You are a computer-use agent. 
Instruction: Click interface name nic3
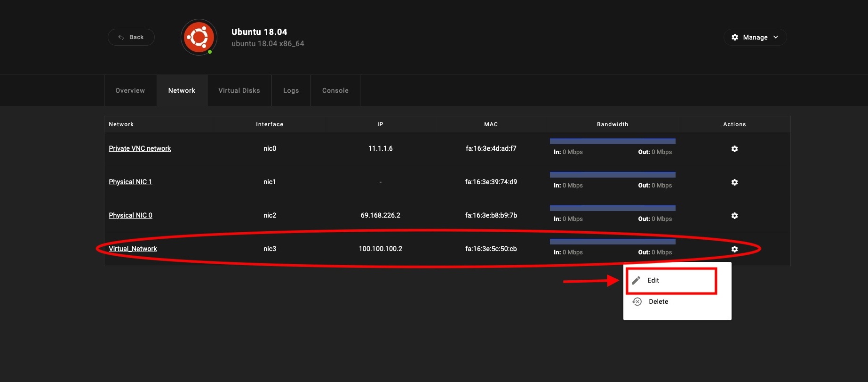(x=270, y=249)
